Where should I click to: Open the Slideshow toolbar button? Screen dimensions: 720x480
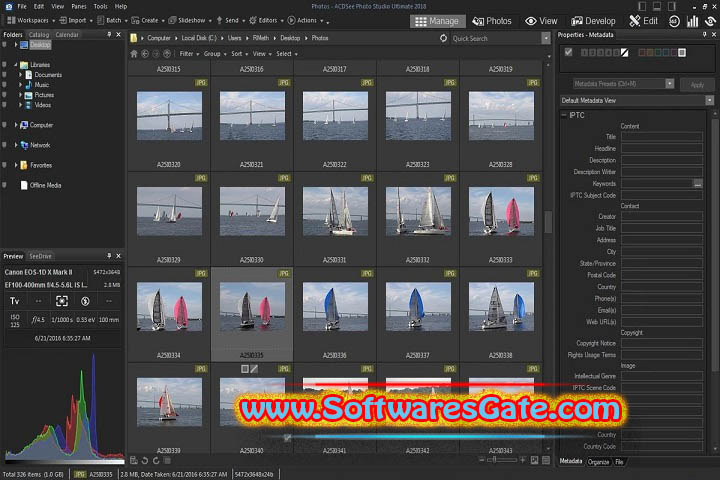click(x=187, y=20)
